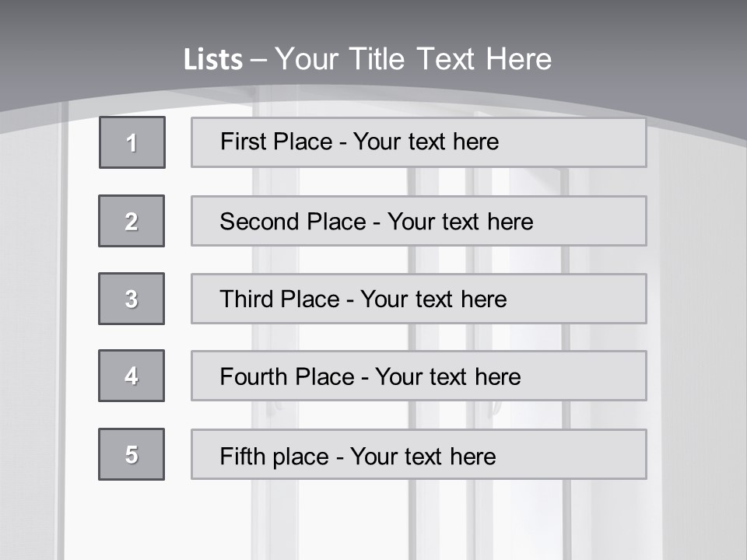Click the slide title text
The image size is (747, 560).
click(x=367, y=59)
